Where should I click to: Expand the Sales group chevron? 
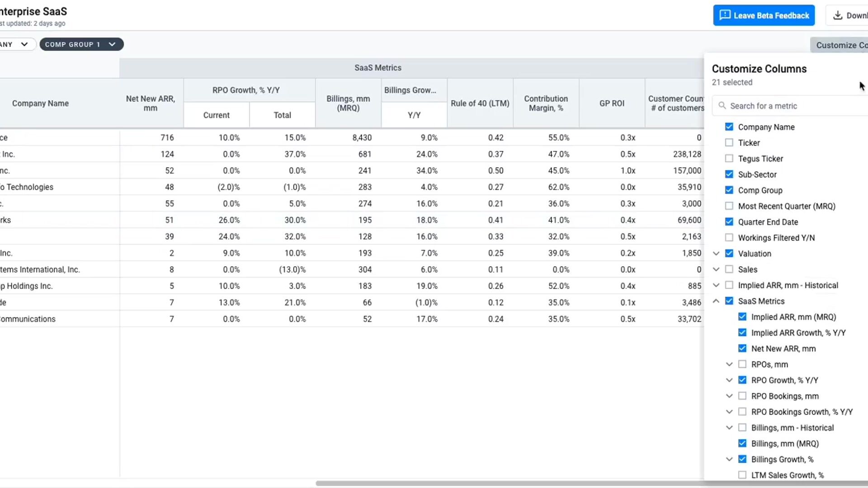pyautogui.click(x=716, y=269)
